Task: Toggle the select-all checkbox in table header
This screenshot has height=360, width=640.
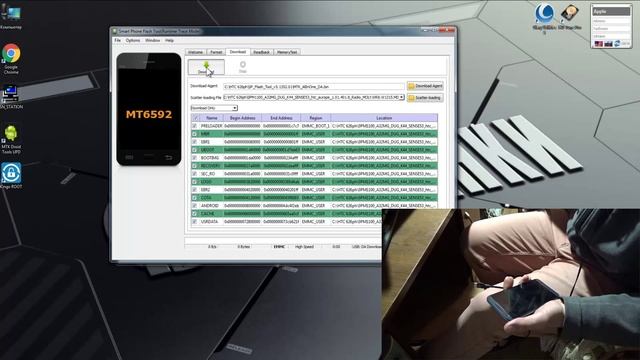Action: tap(195, 118)
